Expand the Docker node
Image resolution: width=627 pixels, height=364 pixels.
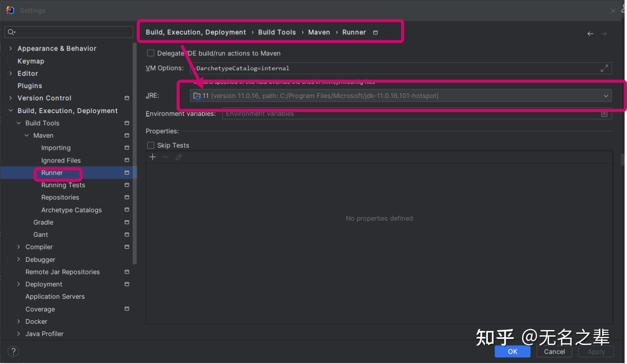(x=19, y=322)
